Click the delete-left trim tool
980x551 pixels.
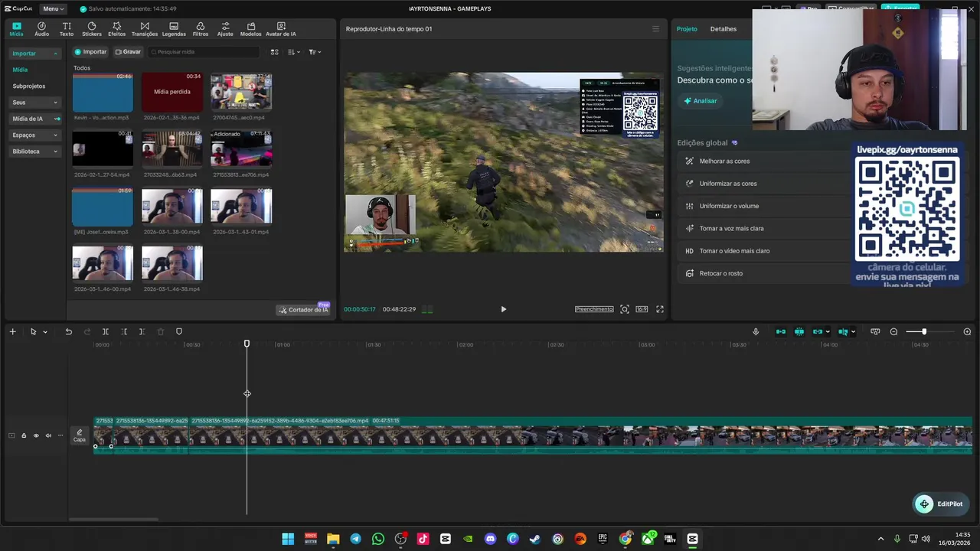tap(124, 331)
